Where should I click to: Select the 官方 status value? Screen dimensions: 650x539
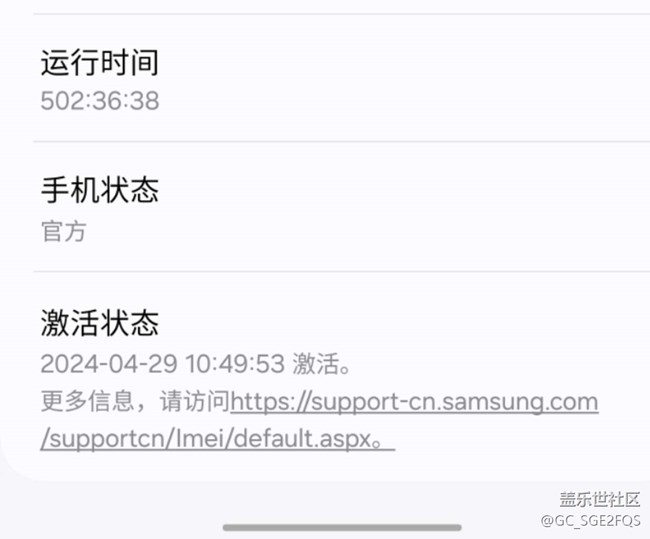pos(63,231)
